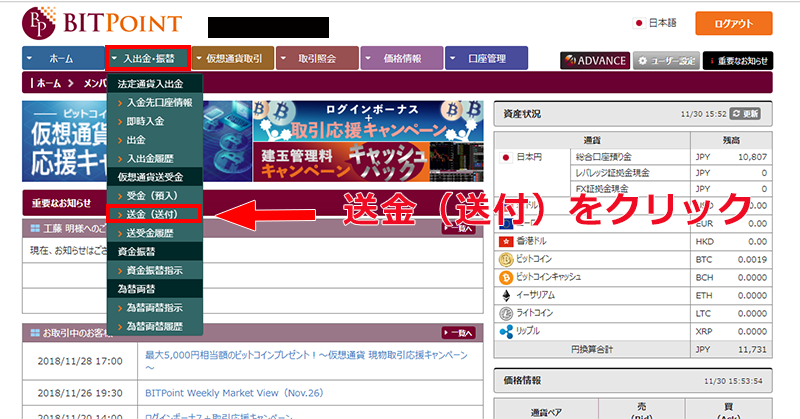
Task: Click ホーム in the breadcrumb
Action: (x=48, y=83)
